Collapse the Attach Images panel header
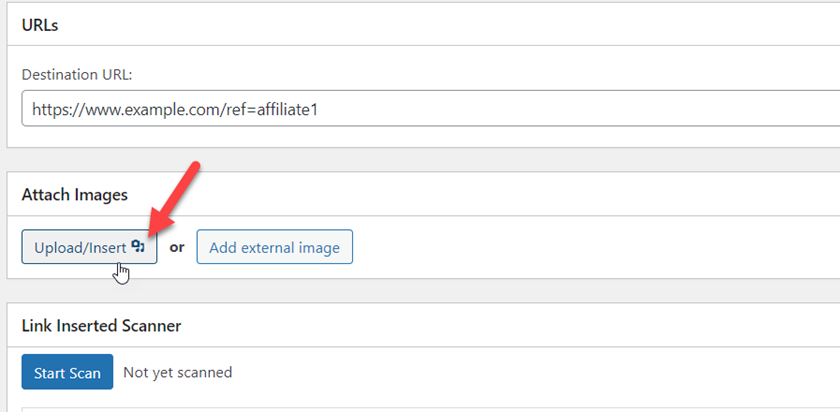 (423, 194)
